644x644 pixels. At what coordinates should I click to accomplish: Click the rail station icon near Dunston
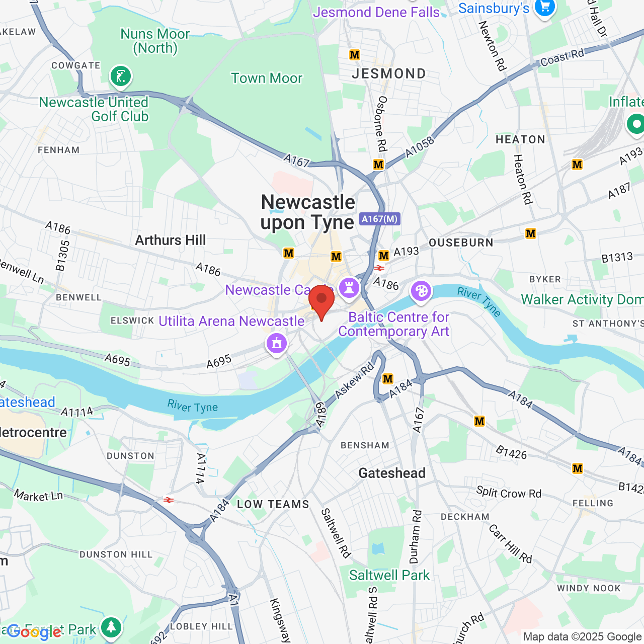(x=169, y=500)
